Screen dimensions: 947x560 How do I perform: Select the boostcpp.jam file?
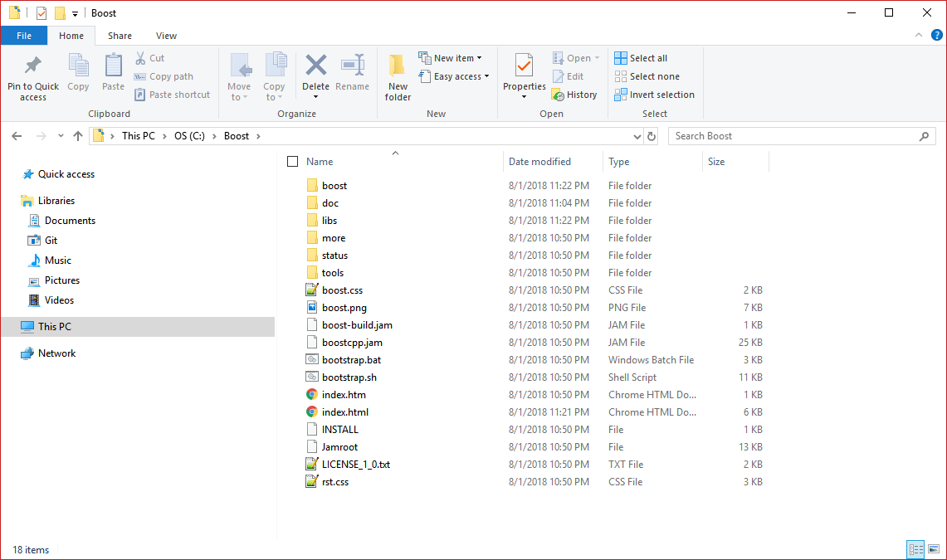[352, 343]
